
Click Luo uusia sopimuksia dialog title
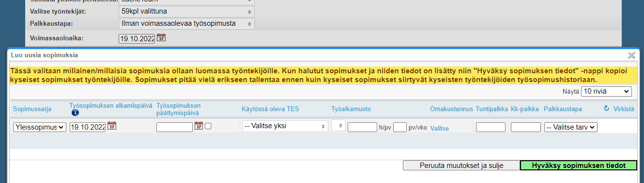coord(44,55)
